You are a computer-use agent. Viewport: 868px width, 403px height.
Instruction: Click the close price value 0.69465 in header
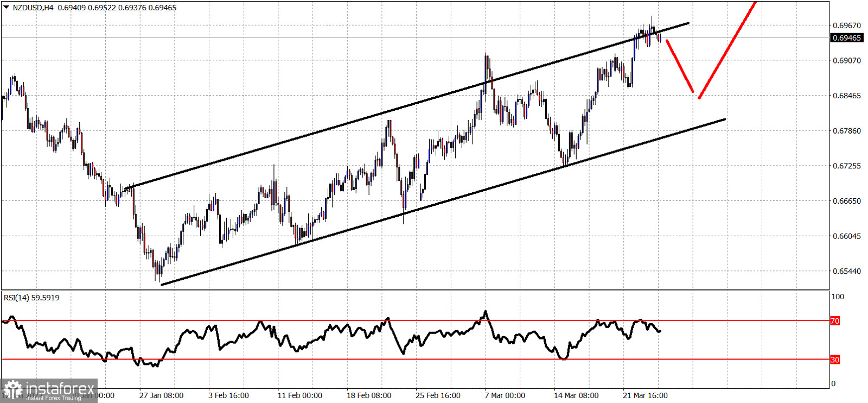pyautogui.click(x=162, y=8)
